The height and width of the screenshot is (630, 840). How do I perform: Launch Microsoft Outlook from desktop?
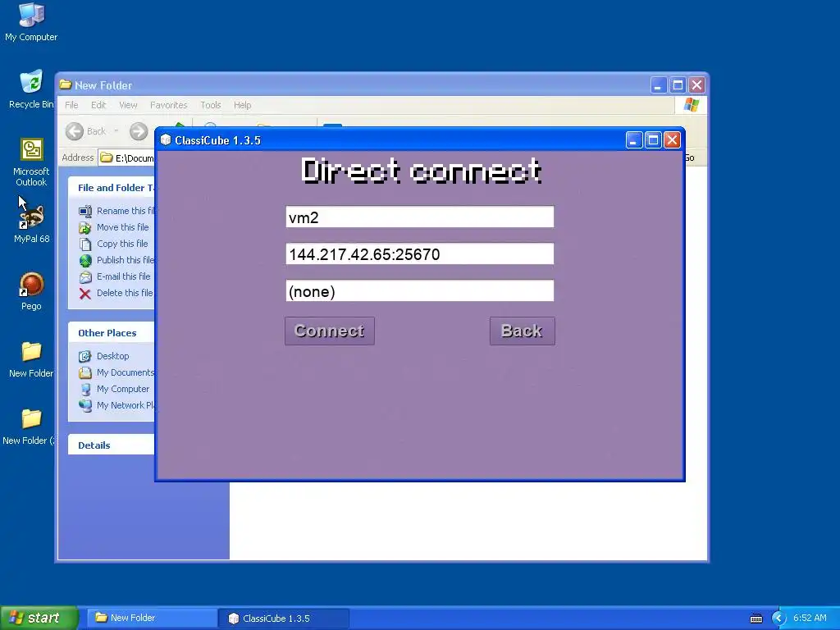click(x=31, y=162)
